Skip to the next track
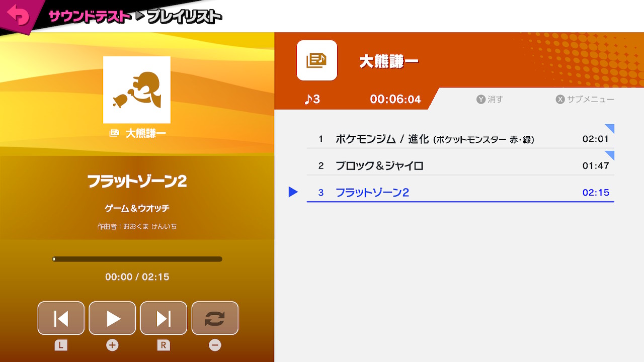This screenshot has height=362, width=644. (164, 318)
